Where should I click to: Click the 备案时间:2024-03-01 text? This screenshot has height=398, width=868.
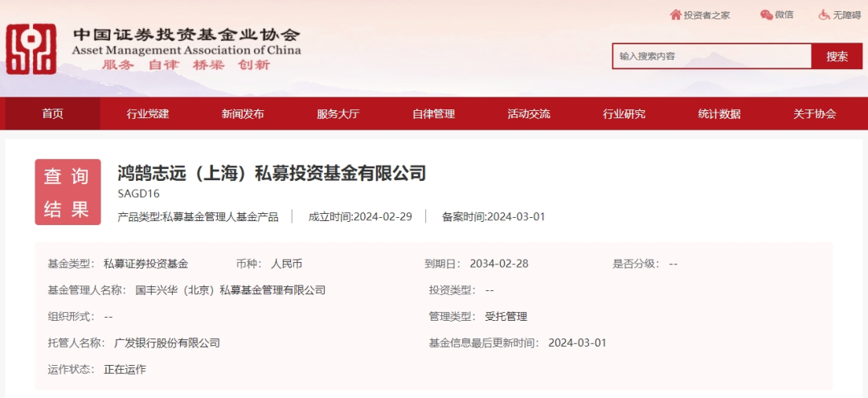pos(493,216)
